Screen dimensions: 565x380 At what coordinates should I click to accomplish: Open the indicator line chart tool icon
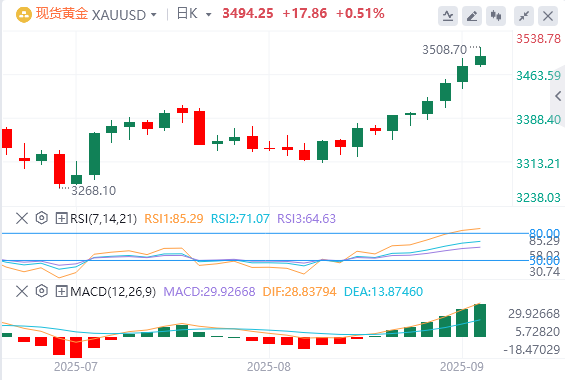[448, 16]
